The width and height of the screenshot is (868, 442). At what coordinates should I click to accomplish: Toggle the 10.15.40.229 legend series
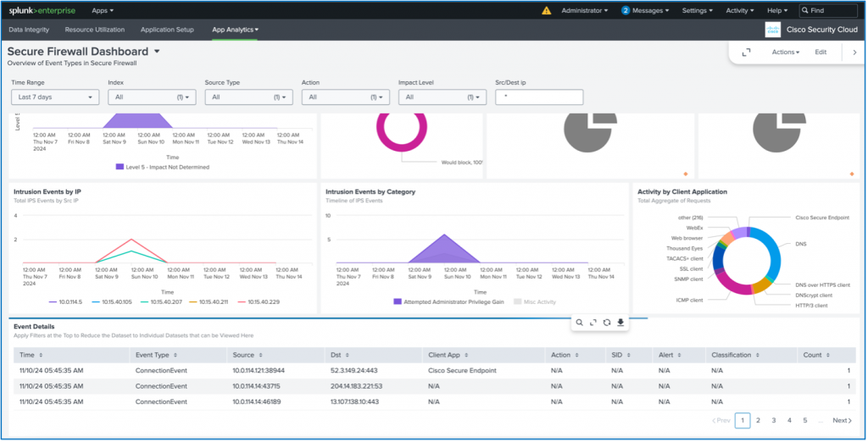click(263, 301)
